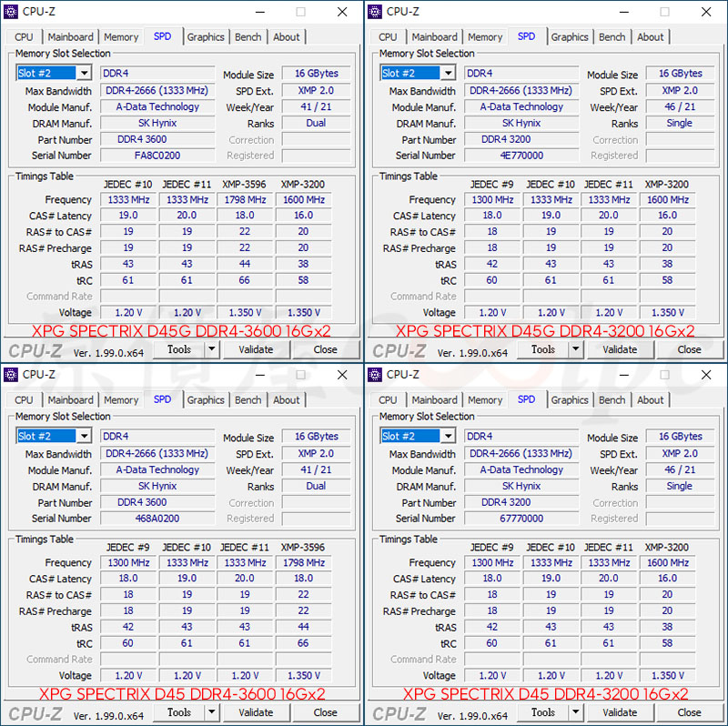
Task: Click 1.350 V XMP voltage in D45G DDR4-3200 window
Action: point(668,312)
